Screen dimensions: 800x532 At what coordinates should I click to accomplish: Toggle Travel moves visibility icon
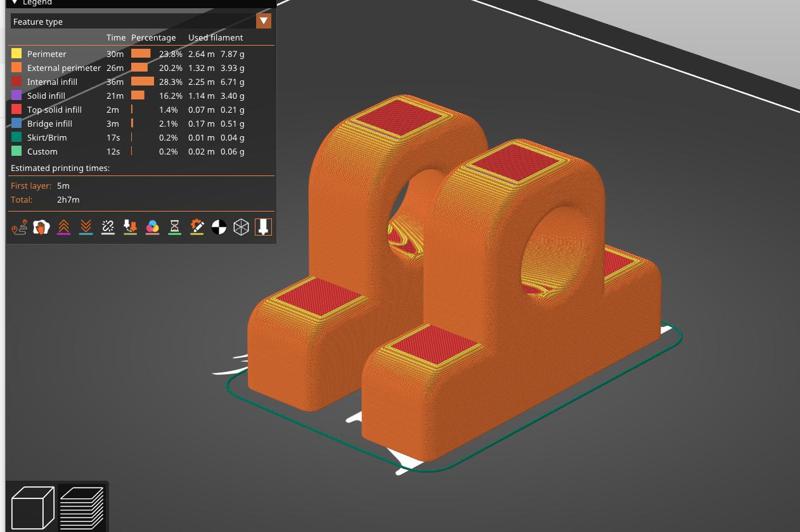[x=19, y=226]
